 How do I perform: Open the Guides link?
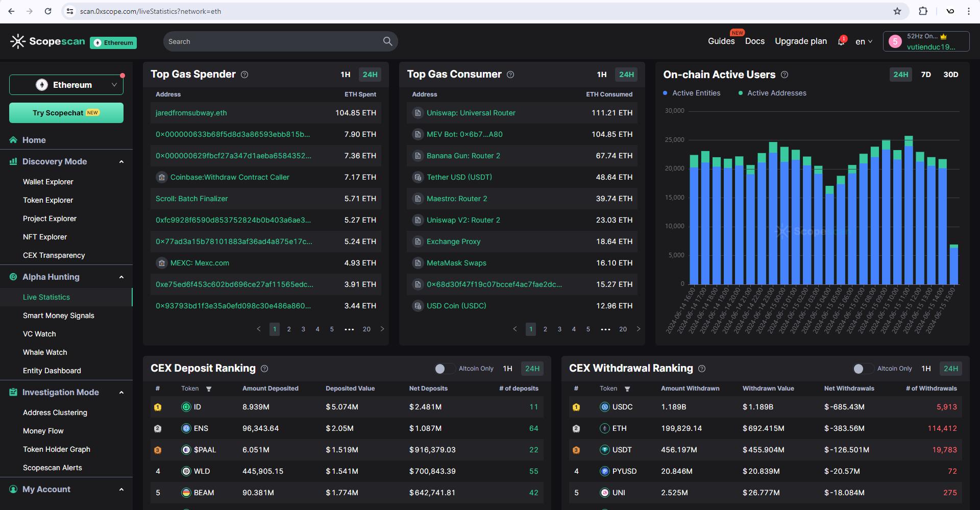[721, 41]
